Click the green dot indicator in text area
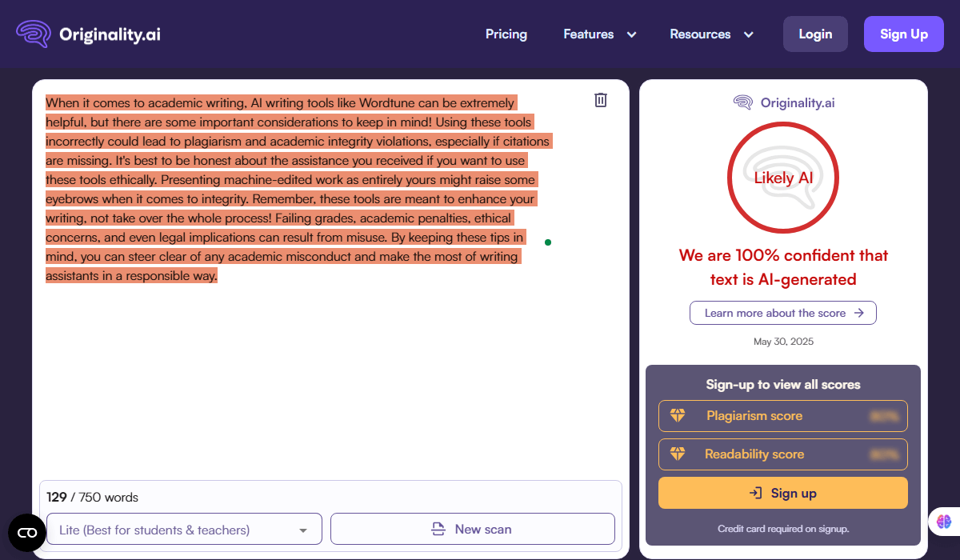Image resolution: width=960 pixels, height=560 pixels. coord(548,242)
